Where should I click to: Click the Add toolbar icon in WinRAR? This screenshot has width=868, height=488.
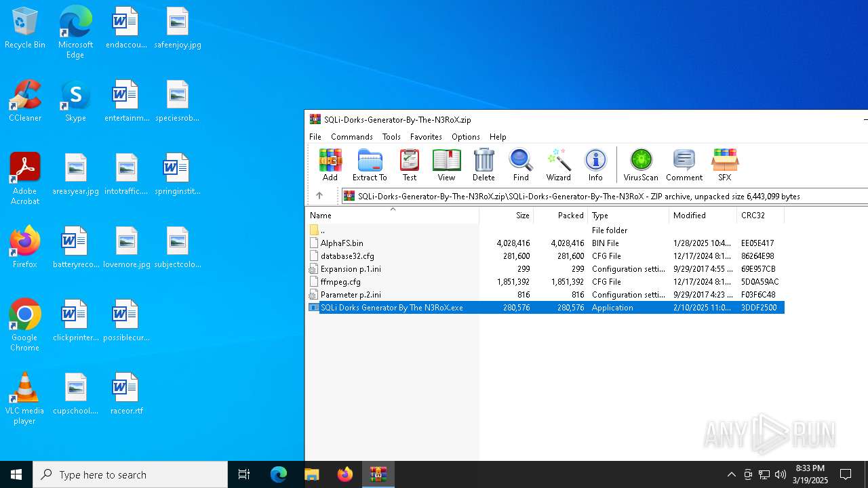[330, 165]
